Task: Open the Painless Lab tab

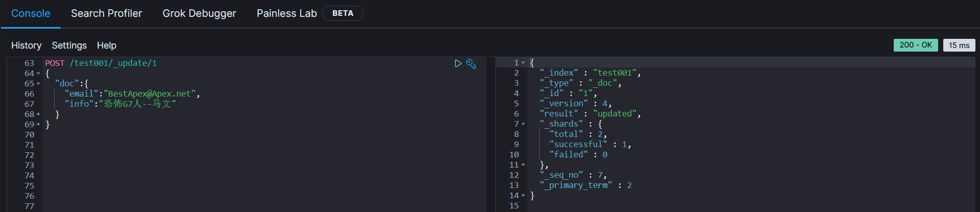Action: click(x=286, y=14)
